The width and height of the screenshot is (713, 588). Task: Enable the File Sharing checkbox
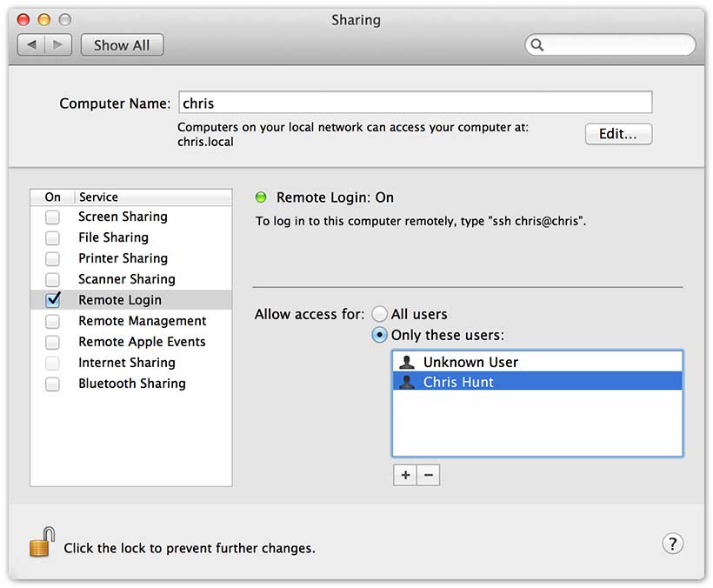tap(52, 237)
